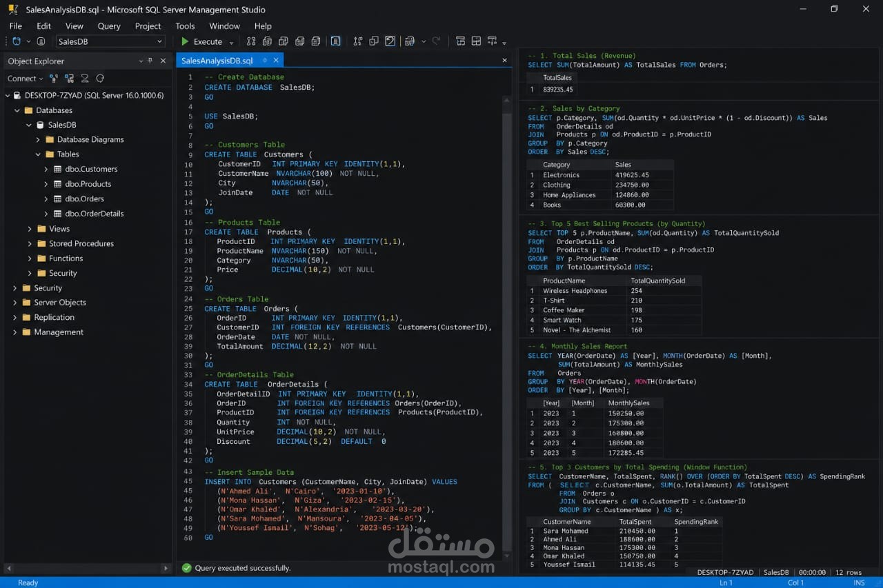
Task: Click the editor pane close X button
Action: [504, 61]
